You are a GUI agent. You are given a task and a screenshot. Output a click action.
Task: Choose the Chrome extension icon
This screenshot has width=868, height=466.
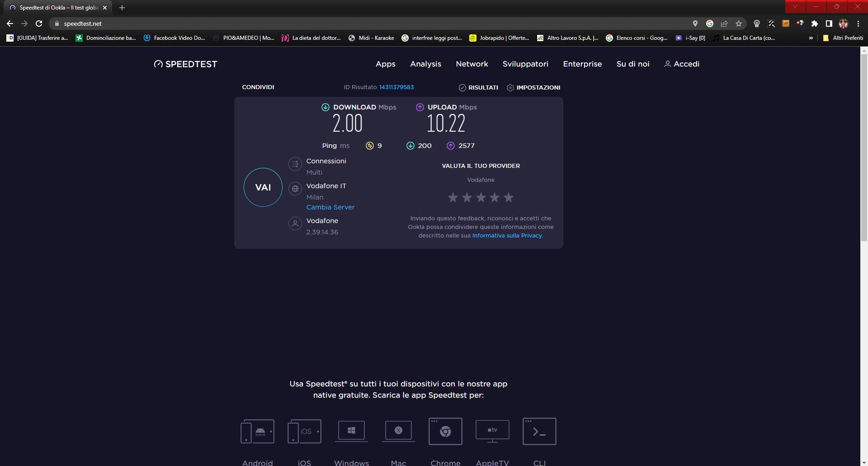(x=445, y=432)
